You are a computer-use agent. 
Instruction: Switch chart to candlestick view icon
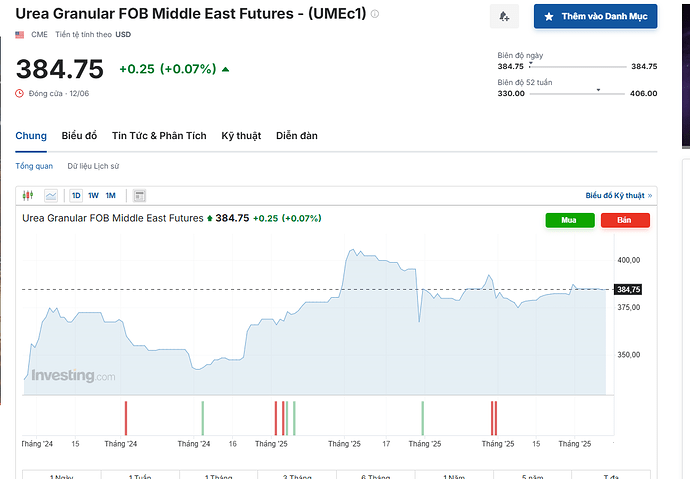tap(28, 196)
